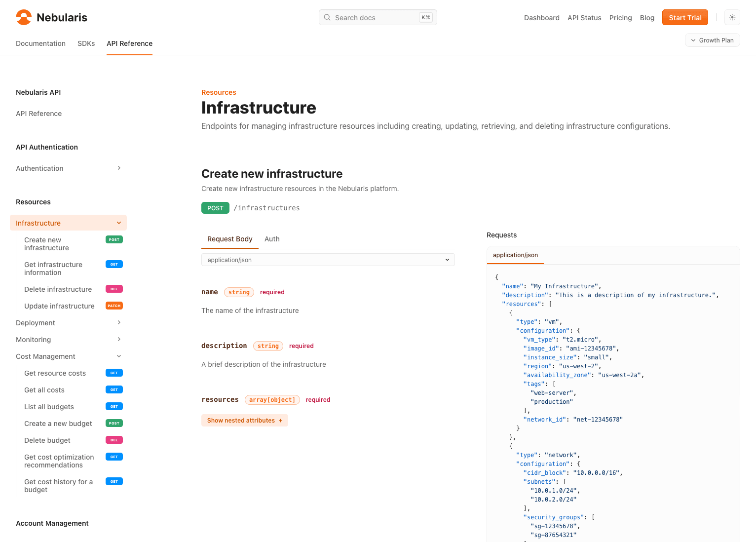Click the keyboard shortcut badge in search
756x542 pixels.
point(425,17)
